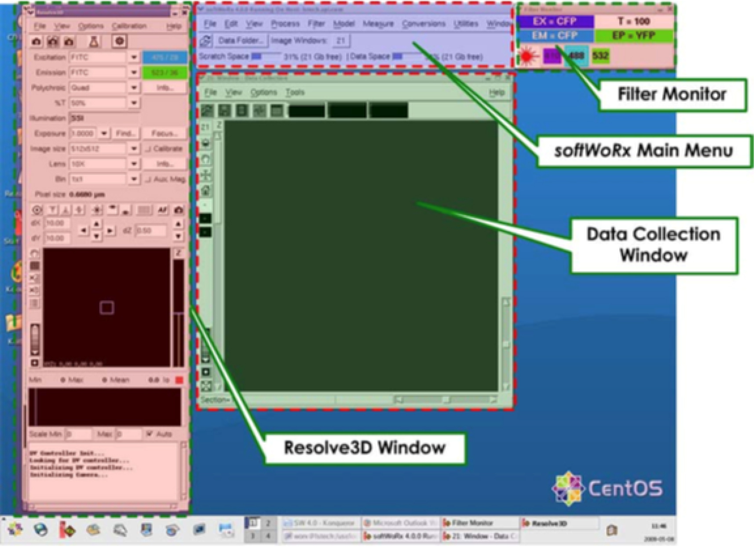Open the globe browser icon on taskbar
The image size is (756, 547).
41,529
